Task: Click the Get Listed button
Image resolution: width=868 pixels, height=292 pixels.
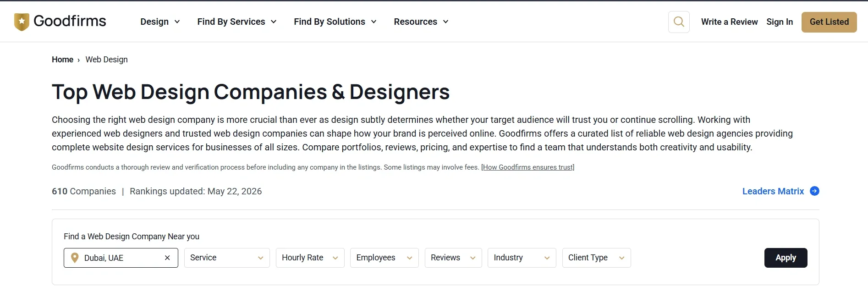Action: click(829, 22)
